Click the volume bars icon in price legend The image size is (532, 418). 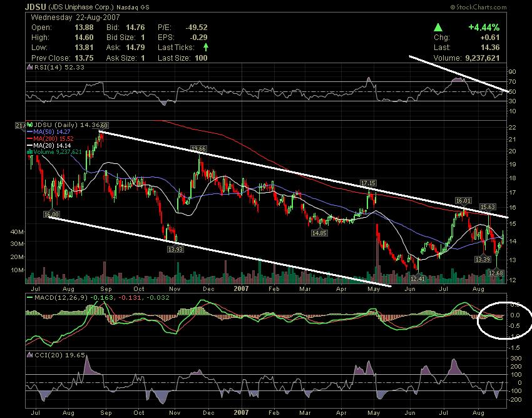[x=29, y=152]
